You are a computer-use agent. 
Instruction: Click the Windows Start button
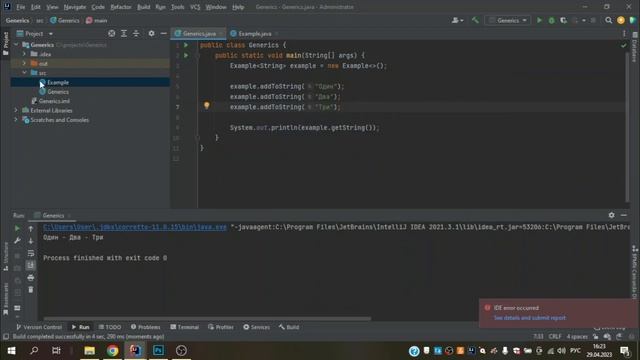pos(11,351)
